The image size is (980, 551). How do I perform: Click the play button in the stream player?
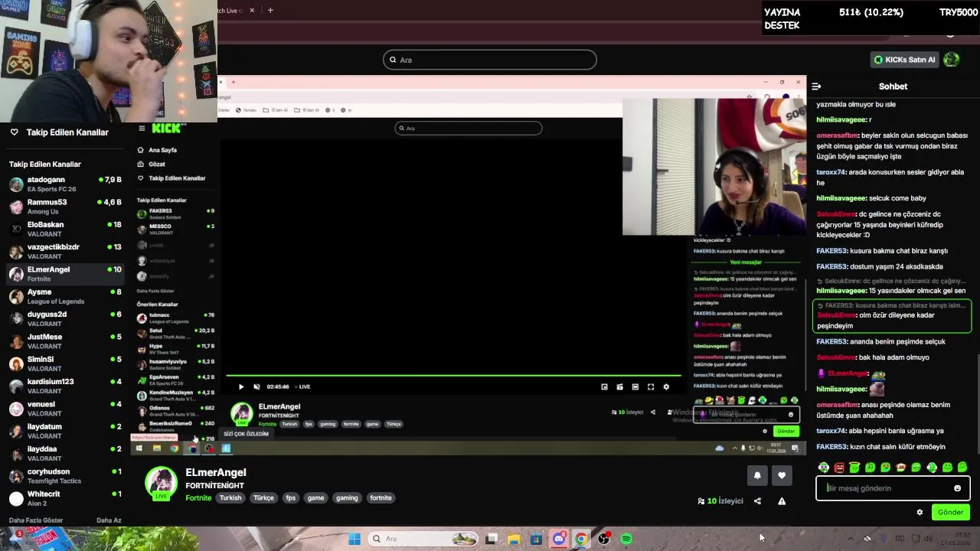pos(241,386)
